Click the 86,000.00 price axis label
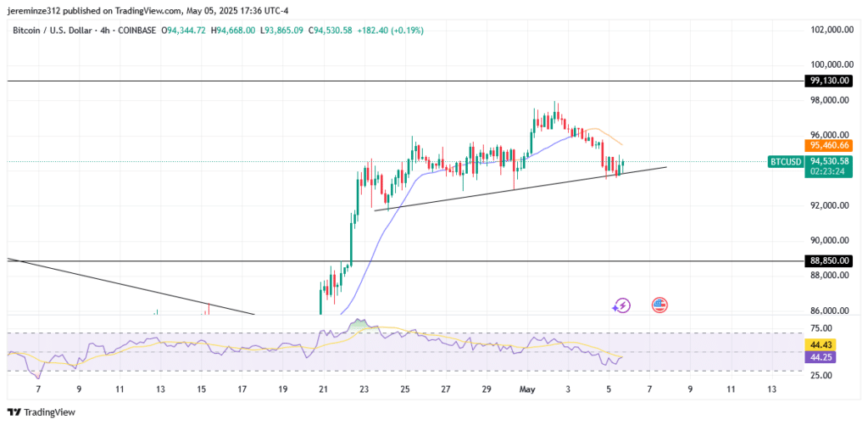Viewport: 868px width, 425px height. click(832, 310)
